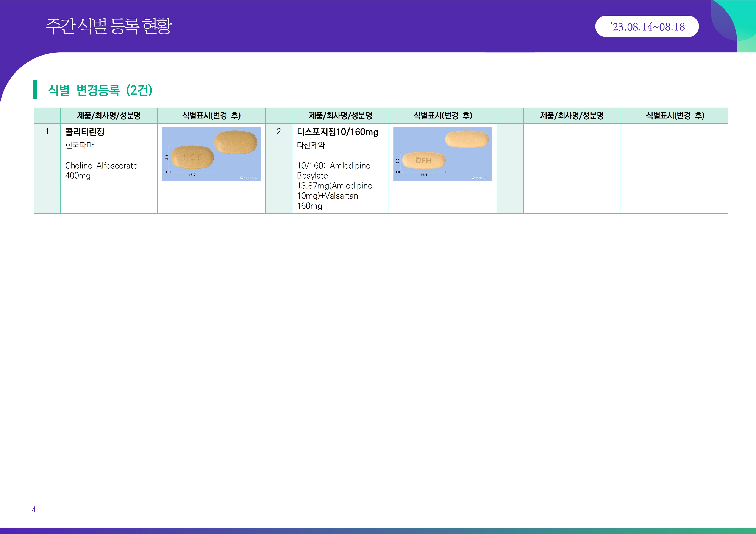Click the green bar beside the section heading
The height and width of the screenshot is (534, 756).
pos(35,90)
